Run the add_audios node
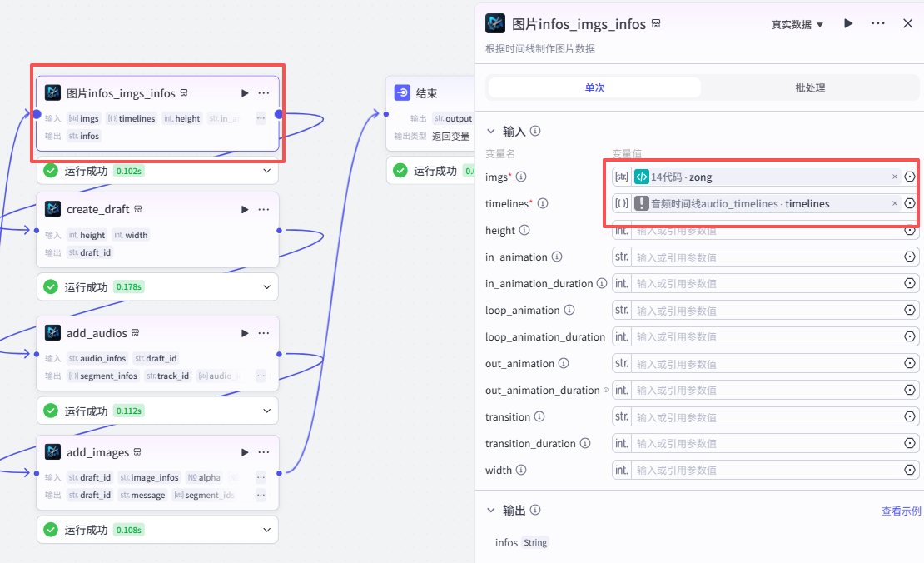The image size is (924, 563). point(245,333)
